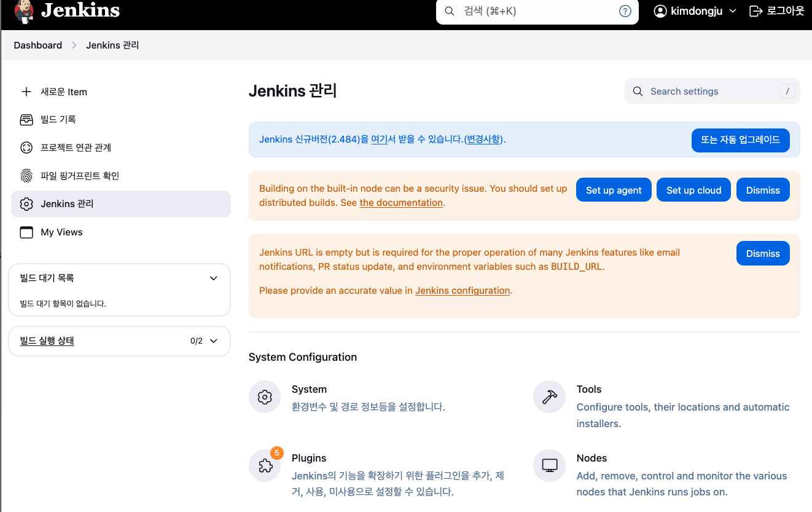This screenshot has width=812, height=512.
Task: Click the 또는 자동 업그레이드 button
Action: pos(741,140)
